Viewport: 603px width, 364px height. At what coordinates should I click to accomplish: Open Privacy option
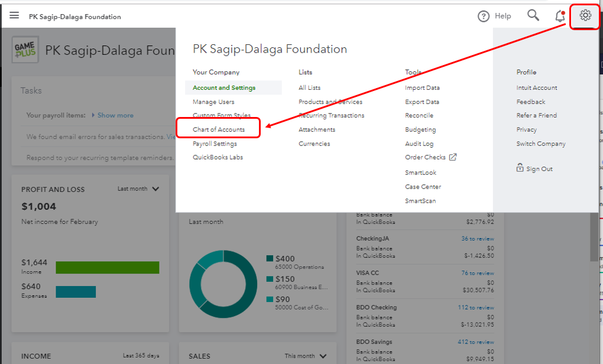tap(527, 129)
